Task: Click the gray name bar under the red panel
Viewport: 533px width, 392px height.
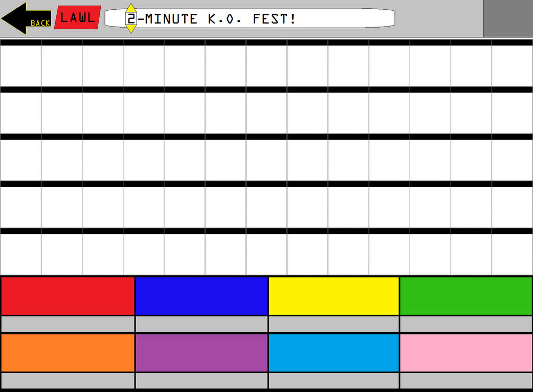Action: point(68,322)
